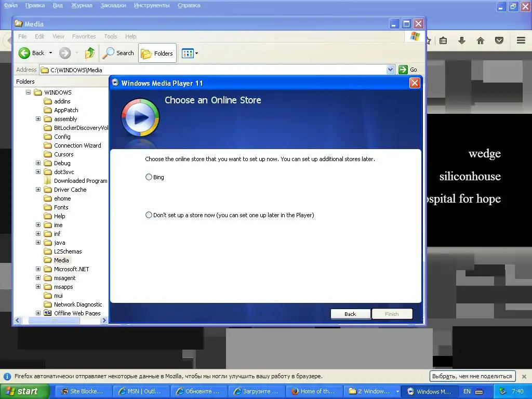Expand the Debug folder node

coord(38,163)
